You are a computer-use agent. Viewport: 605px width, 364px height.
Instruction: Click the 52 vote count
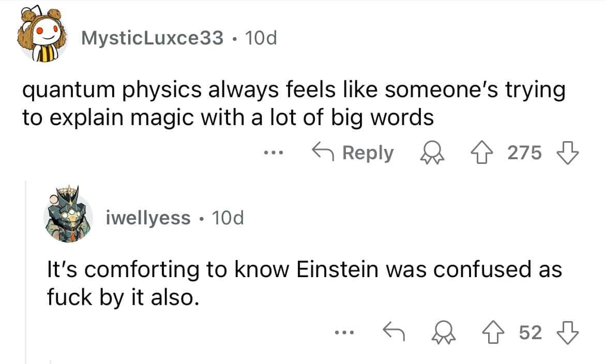pyautogui.click(x=530, y=333)
